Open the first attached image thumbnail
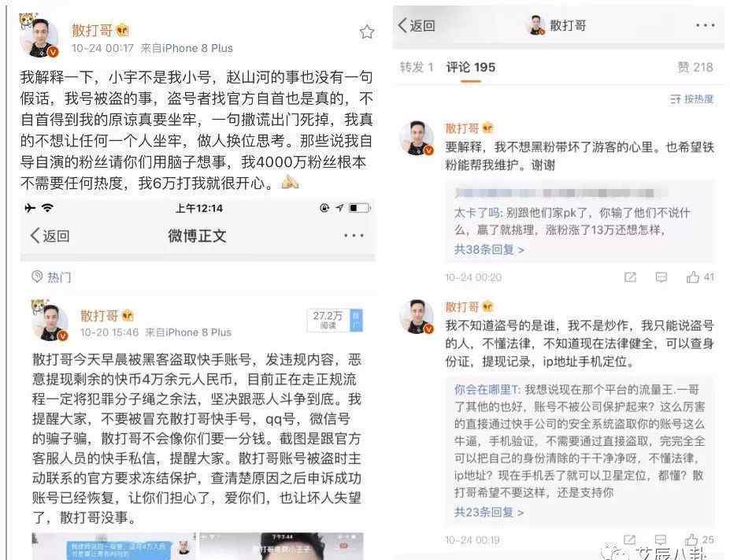730x560 pixels. point(113,546)
